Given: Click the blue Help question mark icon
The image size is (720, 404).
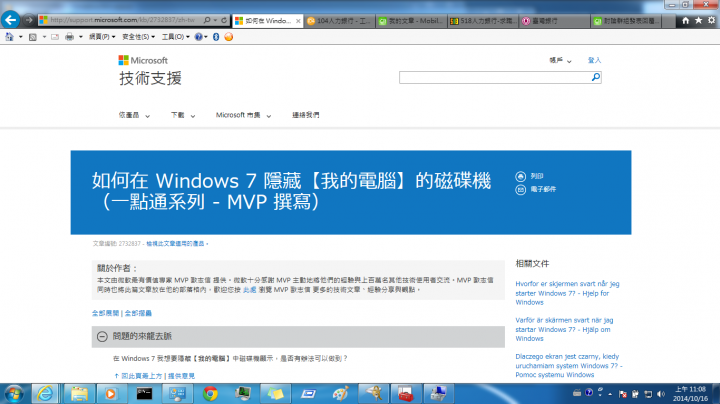Looking at the screenshot, I should click(x=198, y=37).
